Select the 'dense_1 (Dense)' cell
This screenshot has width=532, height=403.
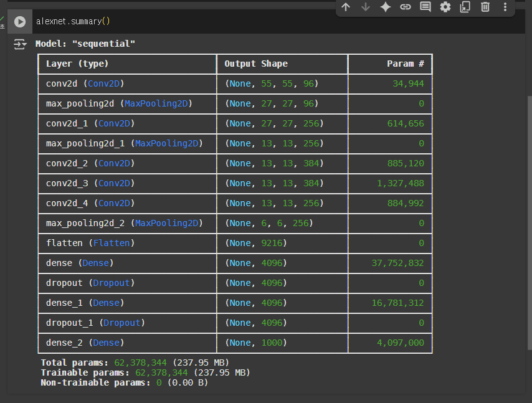(x=85, y=303)
